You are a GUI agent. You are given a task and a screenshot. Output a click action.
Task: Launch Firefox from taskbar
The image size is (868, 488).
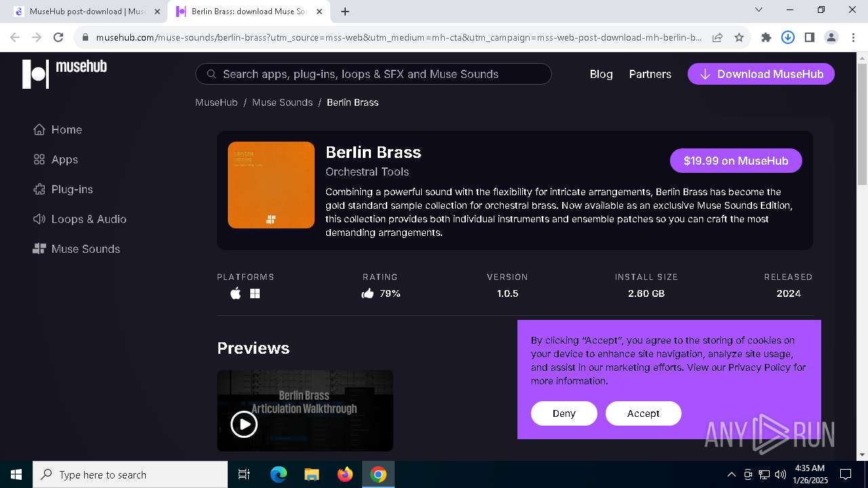click(345, 474)
